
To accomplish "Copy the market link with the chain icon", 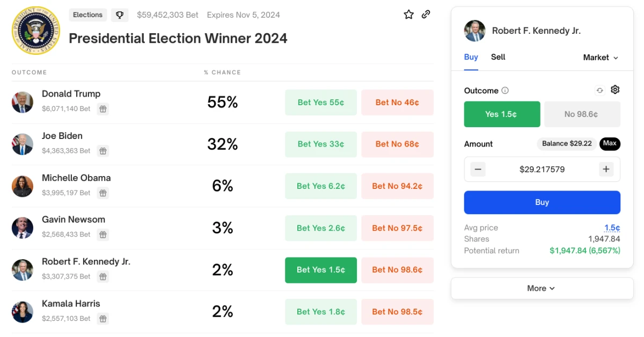I will coord(426,14).
